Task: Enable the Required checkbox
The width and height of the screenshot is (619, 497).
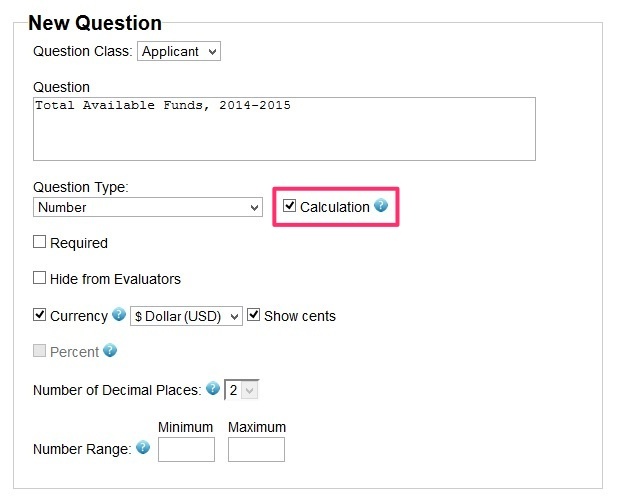Action: (39, 242)
